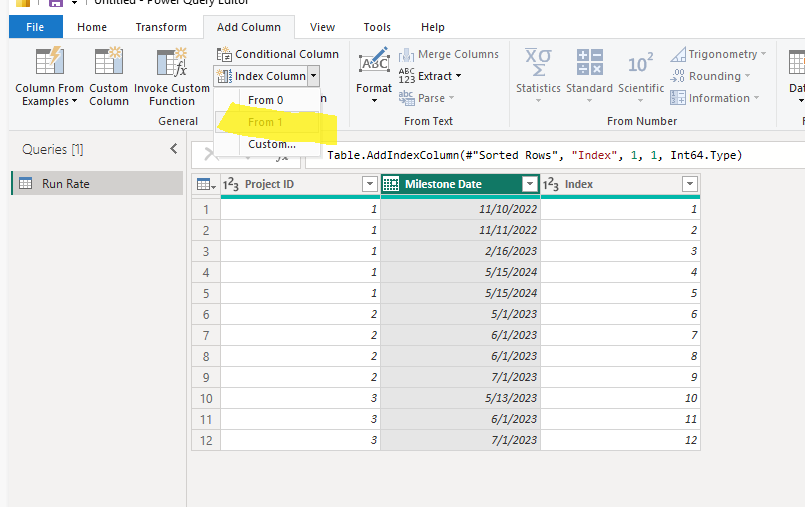Open Column From Examples dropdown arrow
Image resolution: width=805 pixels, height=507 pixels.
pyautogui.click(x=74, y=101)
